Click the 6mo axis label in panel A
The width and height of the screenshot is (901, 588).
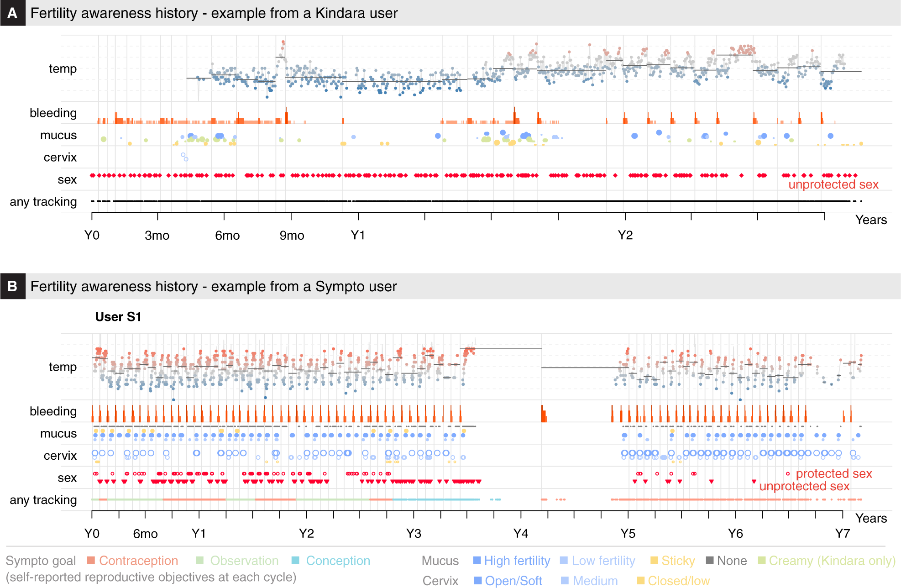(227, 236)
